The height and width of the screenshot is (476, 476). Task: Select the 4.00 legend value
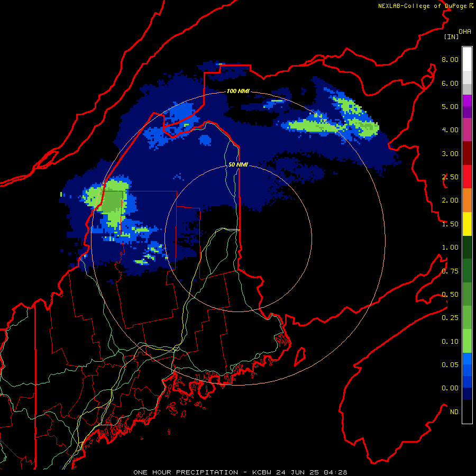450,130
